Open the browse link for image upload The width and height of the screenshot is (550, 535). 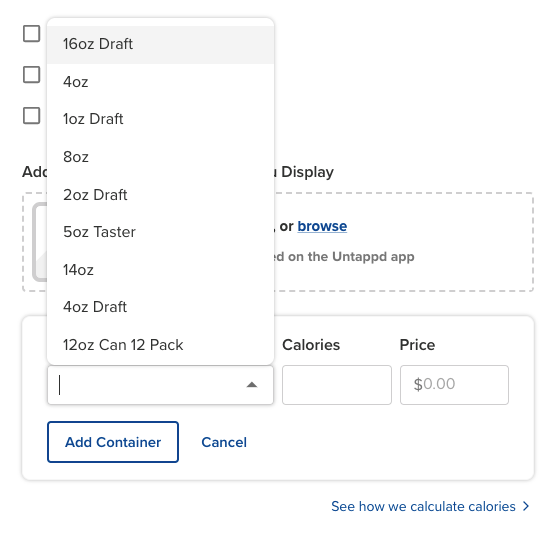pos(322,226)
